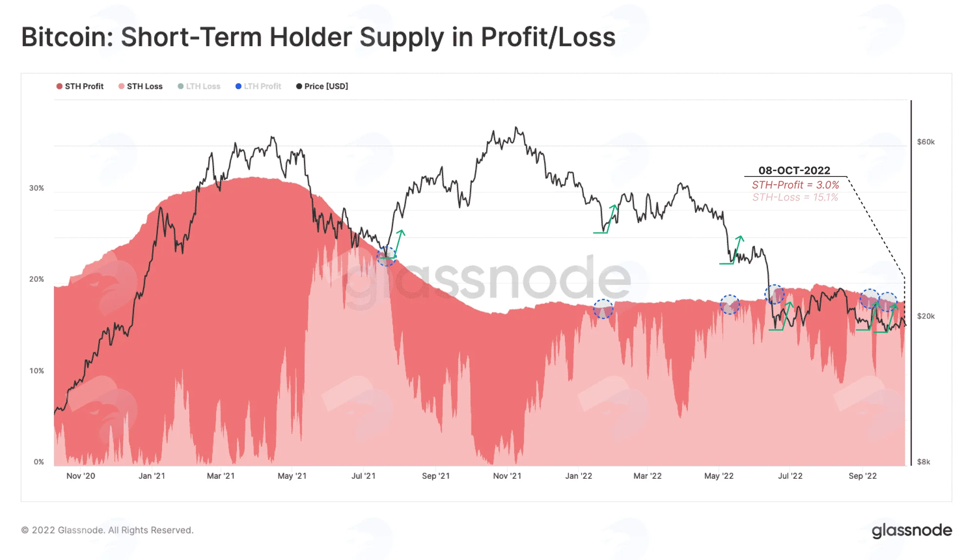Enable the LTH Profit legend series
Image resolution: width=973 pixels, height=560 pixels.
[x=258, y=86]
